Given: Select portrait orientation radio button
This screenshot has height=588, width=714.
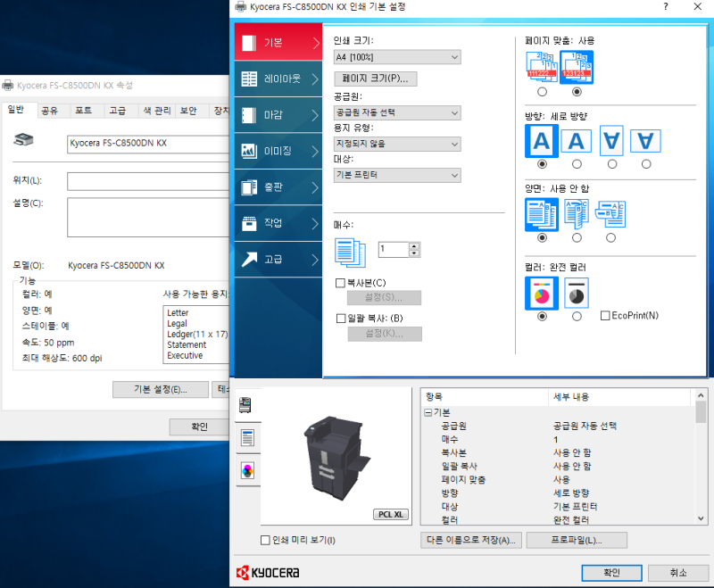Looking at the screenshot, I should pos(542,164).
